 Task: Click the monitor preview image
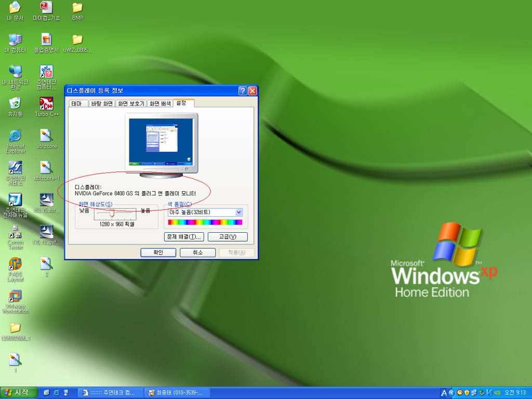(x=162, y=145)
